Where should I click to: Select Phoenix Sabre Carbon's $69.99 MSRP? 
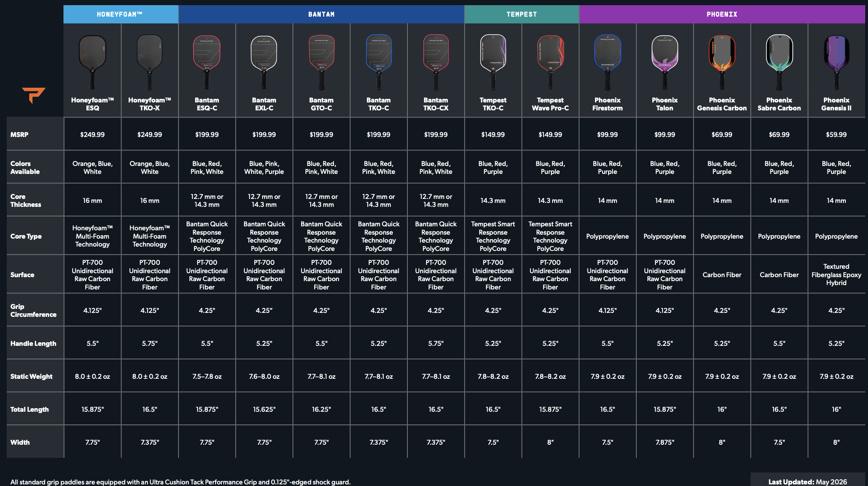(x=779, y=135)
